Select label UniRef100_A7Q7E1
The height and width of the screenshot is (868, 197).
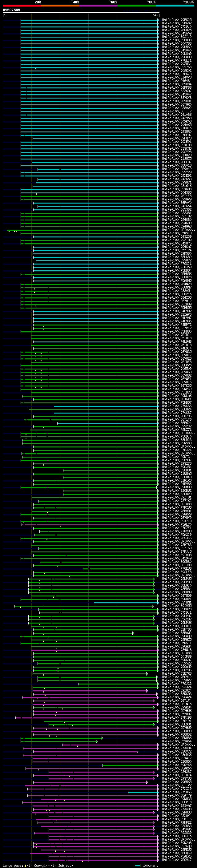pyautogui.click(x=177, y=528)
